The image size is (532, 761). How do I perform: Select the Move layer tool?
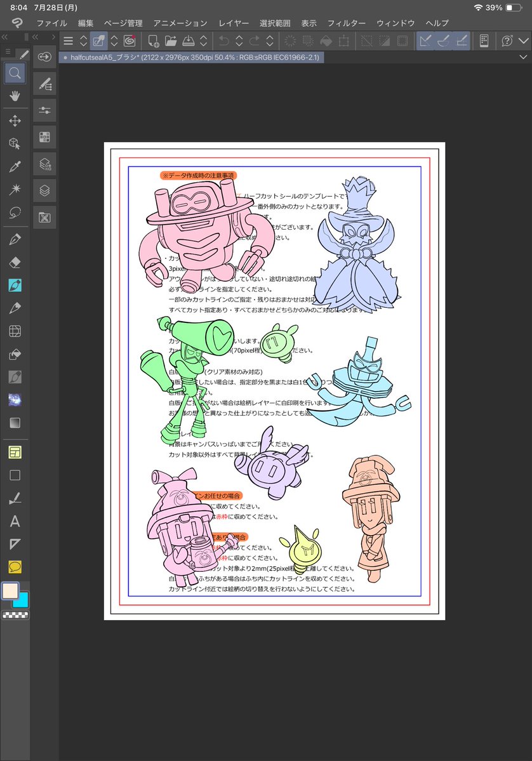point(15,121)
